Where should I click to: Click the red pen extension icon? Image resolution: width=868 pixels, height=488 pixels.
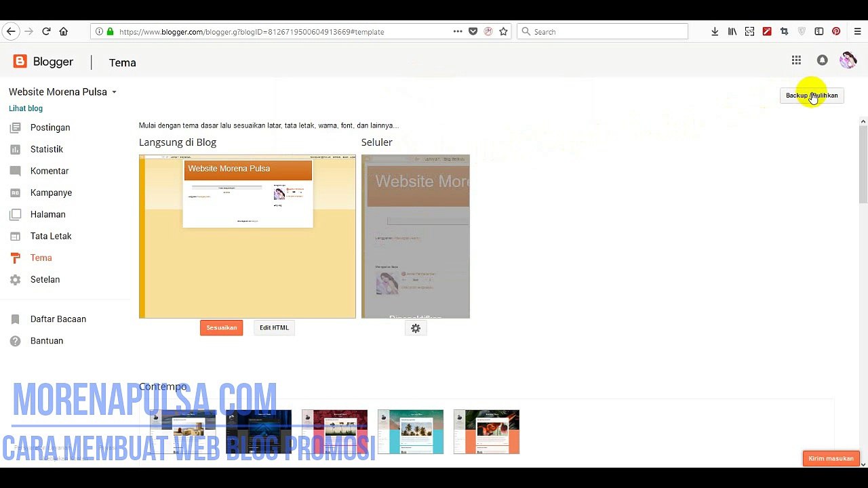(767, 31)
